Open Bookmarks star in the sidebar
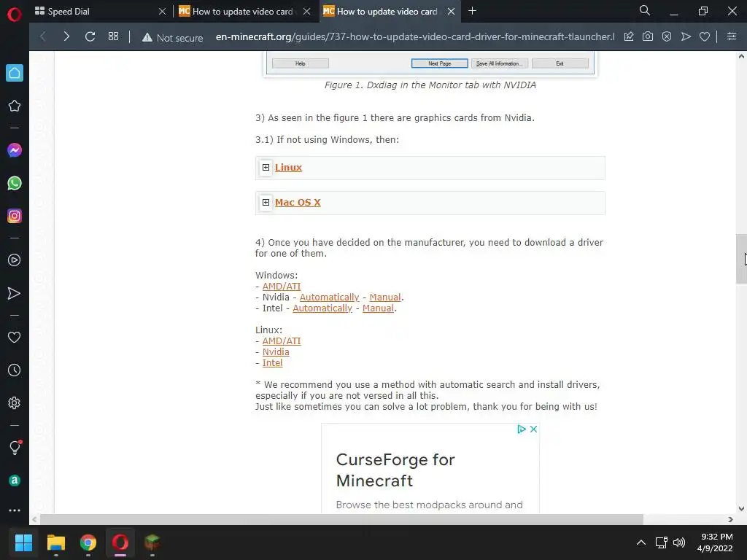This screenshot has height=560, width=747. tap(15, 106)
